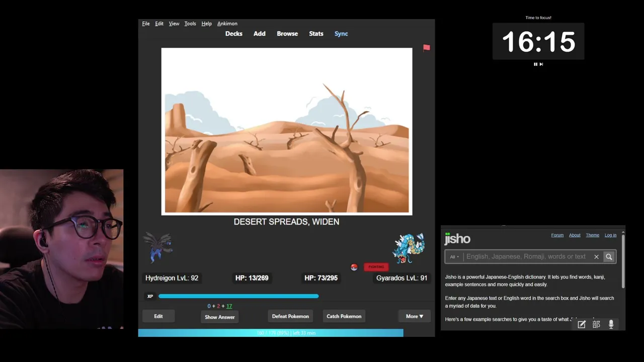Open the File menu
Image resolution: width=644 pixels, height=362 pixels.
click(146, 24)
